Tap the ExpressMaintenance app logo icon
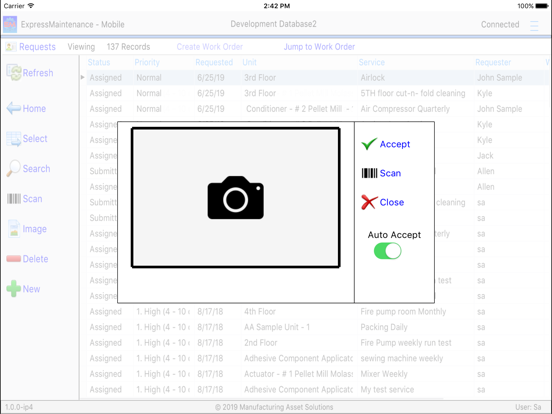 [10, 24]
